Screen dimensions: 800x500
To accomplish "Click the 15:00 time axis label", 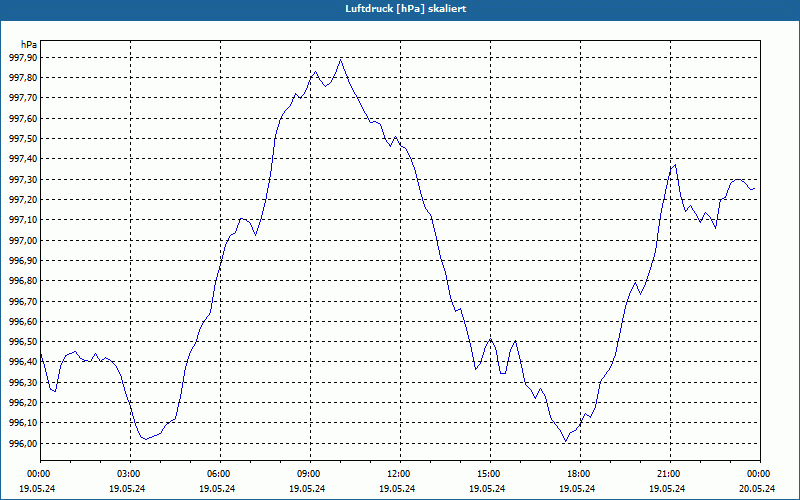I will pyautogui.click(x=490, y=473).
